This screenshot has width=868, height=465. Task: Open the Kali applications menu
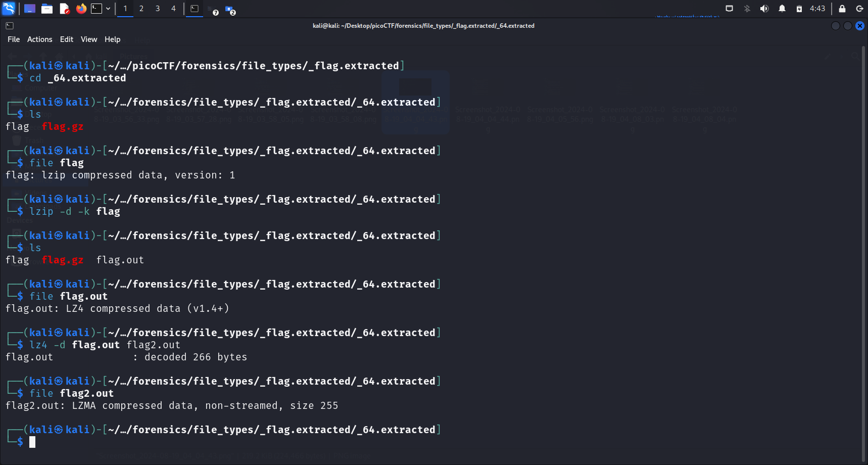9,9
